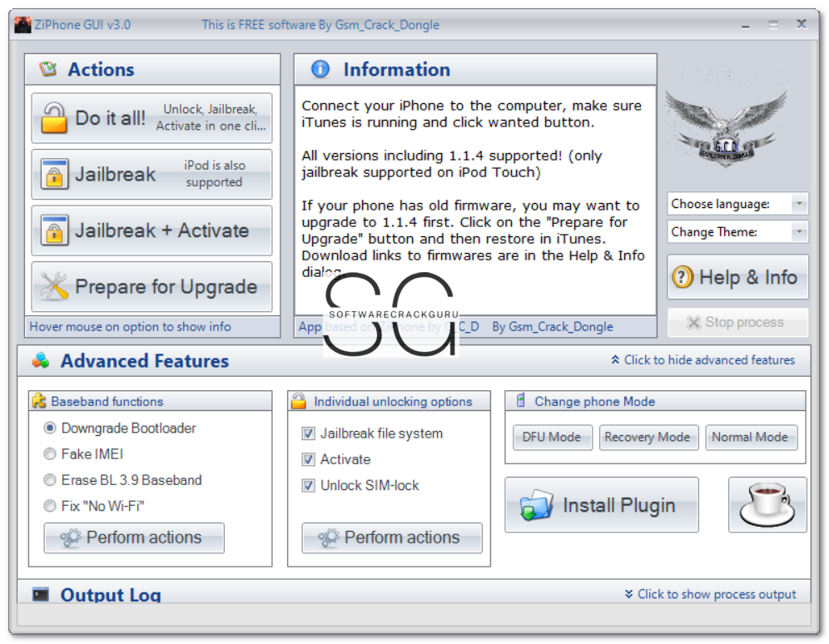Select Erase BL 3.9 Baseband option
The image size is (829, 644).
click(x=50, y=479)
